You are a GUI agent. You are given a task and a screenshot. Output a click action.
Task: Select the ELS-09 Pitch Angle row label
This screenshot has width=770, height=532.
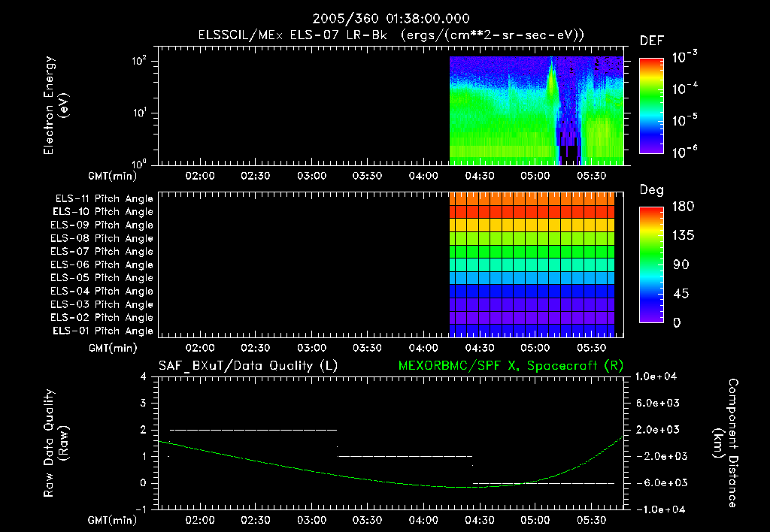click(102, 225)
